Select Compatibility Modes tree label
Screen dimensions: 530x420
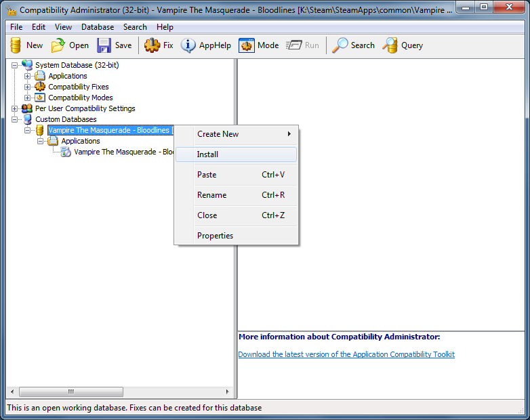pos(81,98)
